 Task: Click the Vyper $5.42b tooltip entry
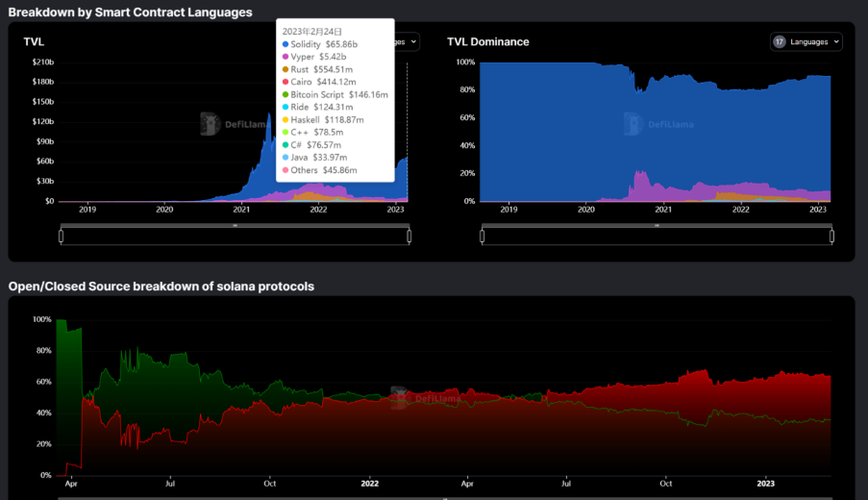[x=314, y=57]
